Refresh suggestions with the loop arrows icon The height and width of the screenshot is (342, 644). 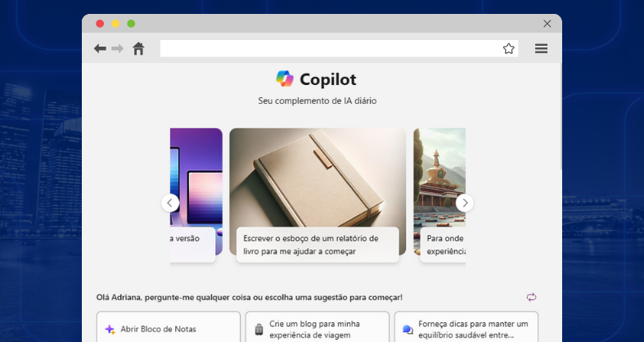(531, 297)
